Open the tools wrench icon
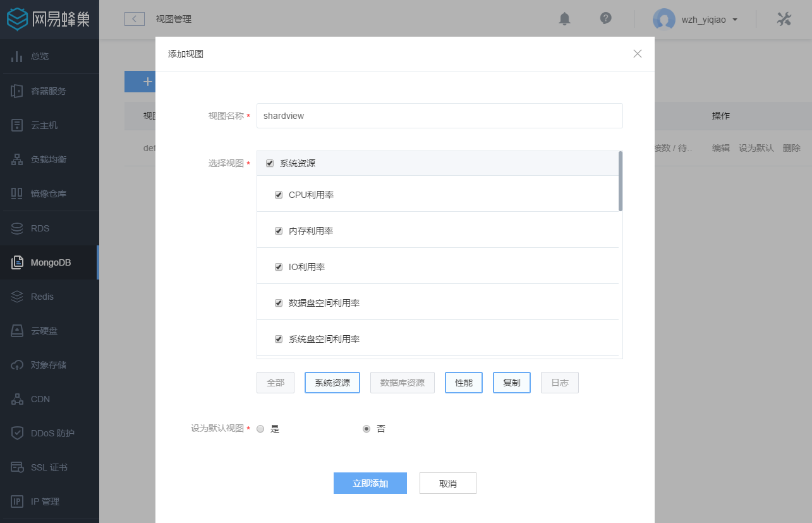The height and width of the screenshot is (523, 812). point(784,19)
